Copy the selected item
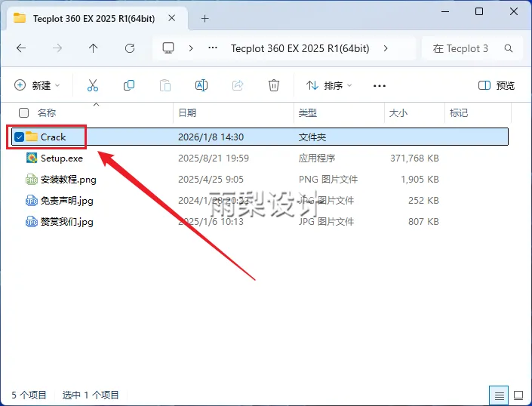The width and height of the screenshot is (532, 406). (129, 85)
